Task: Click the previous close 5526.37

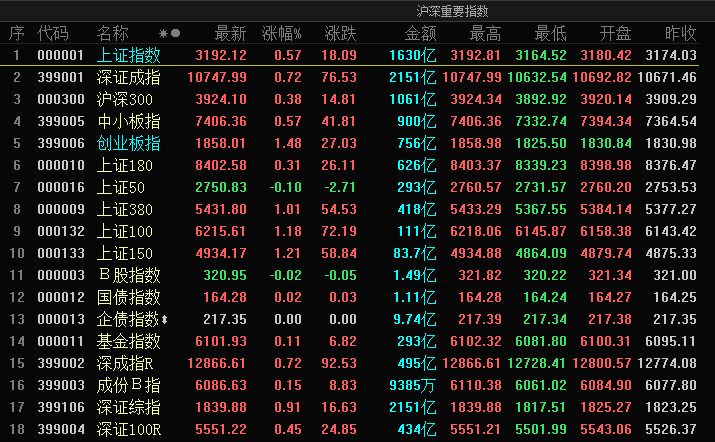Action: click(x=671, y=429)
